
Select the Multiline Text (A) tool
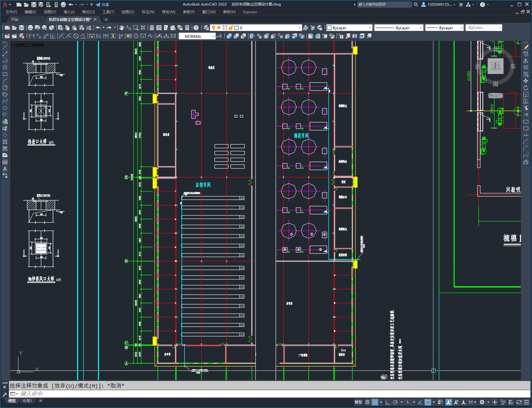(x=5, y=169)
